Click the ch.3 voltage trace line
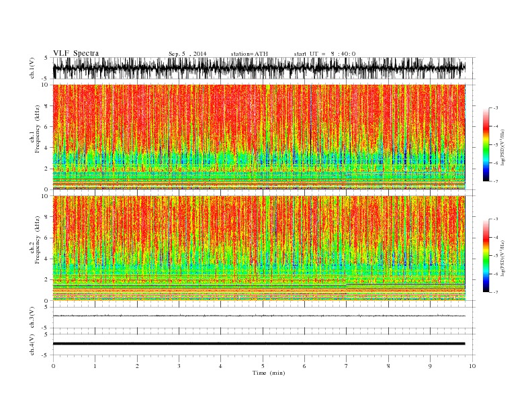Image resolution: width=532 pixels, height=411 pixels. 259,316
